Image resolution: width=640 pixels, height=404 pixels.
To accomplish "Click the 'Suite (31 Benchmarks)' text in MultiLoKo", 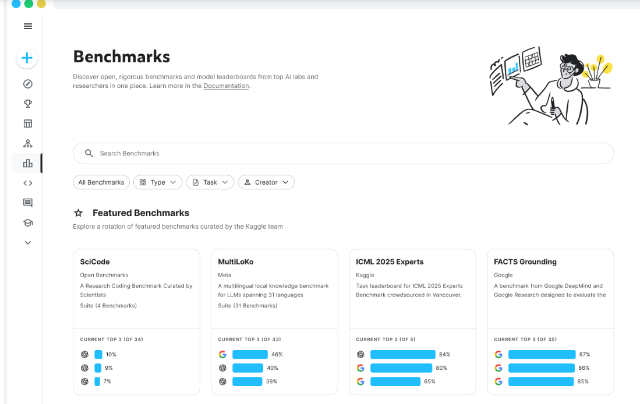I will tap(247, 306).
